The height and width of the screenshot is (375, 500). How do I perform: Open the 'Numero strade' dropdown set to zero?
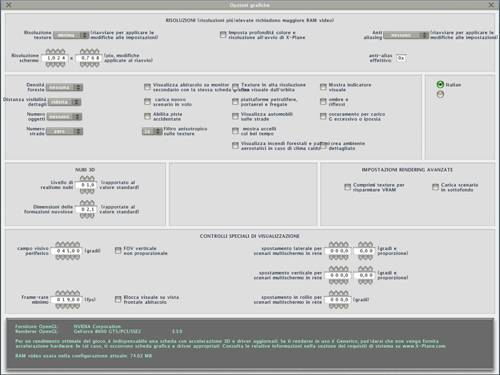click(x=64, y=131)
